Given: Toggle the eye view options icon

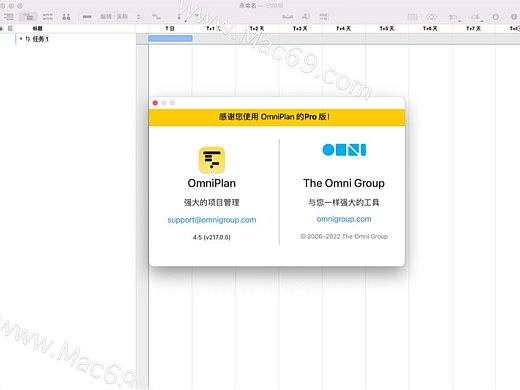Looking at the screenshot, I should pos(432,17).
